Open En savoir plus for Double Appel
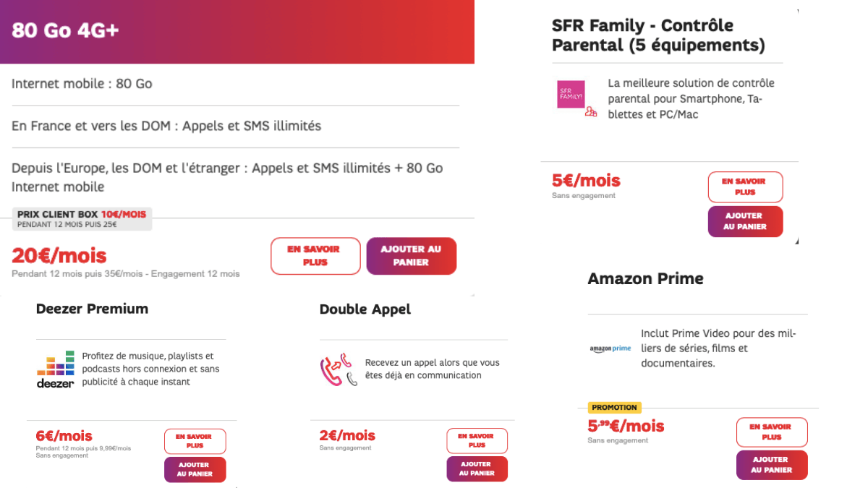The image size is (868, 488). [x=477, y=441]
